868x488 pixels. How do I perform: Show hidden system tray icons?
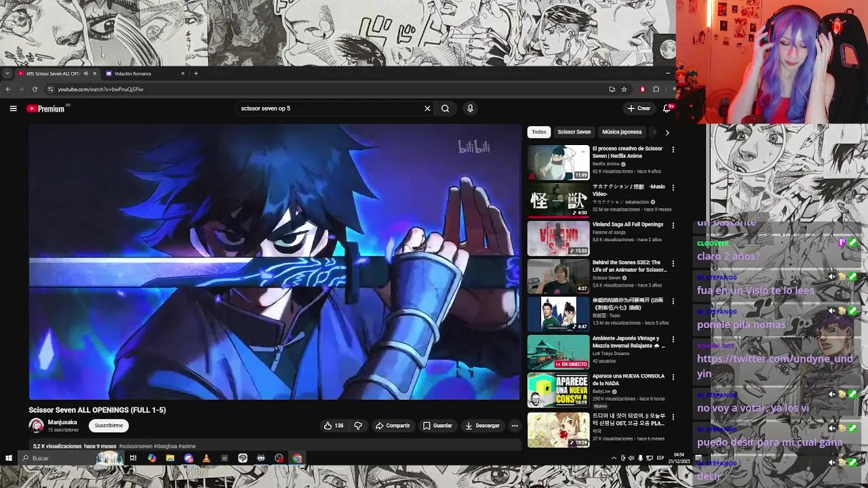tap(614, 458)
